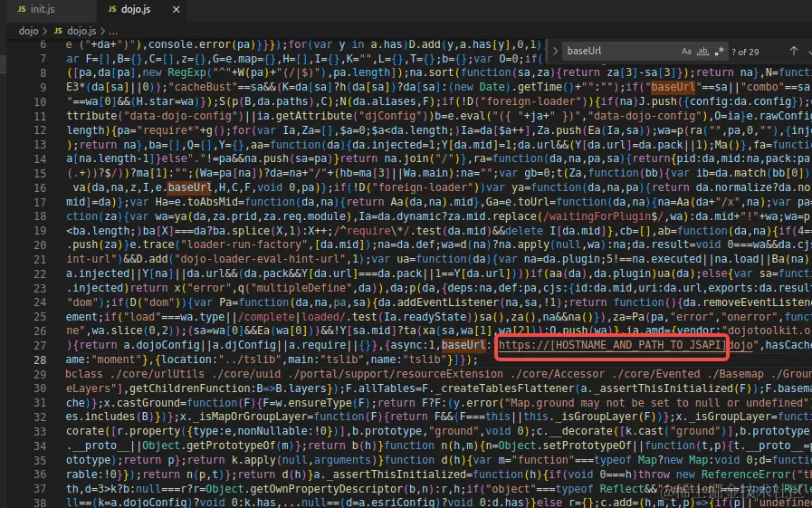Click line number 20 in the gutter
Viewport: 812px width, 508px height.
pyautogui.click(x=41, y=244)
